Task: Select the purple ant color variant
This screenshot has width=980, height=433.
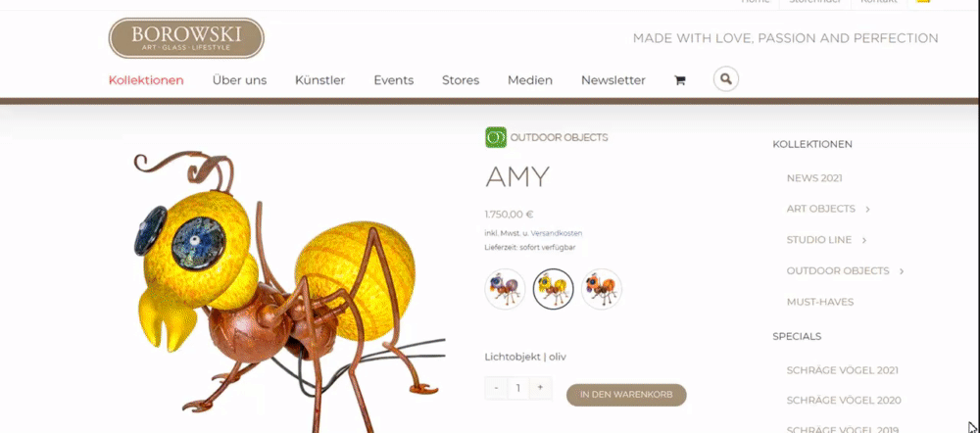Action: pos(505,289)
